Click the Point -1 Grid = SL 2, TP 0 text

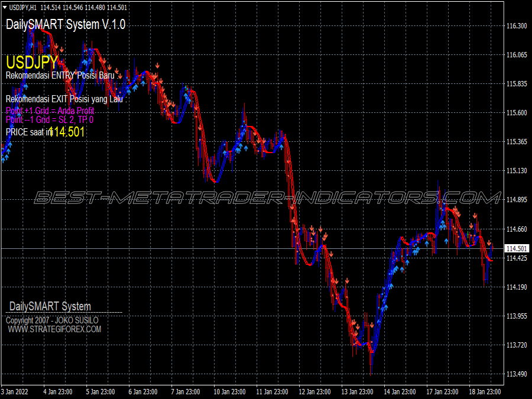50,119
